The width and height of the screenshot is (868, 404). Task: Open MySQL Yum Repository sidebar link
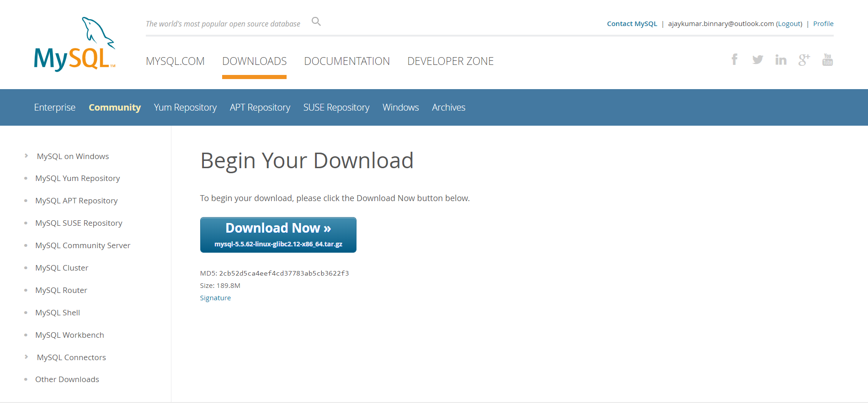[78, 178]
